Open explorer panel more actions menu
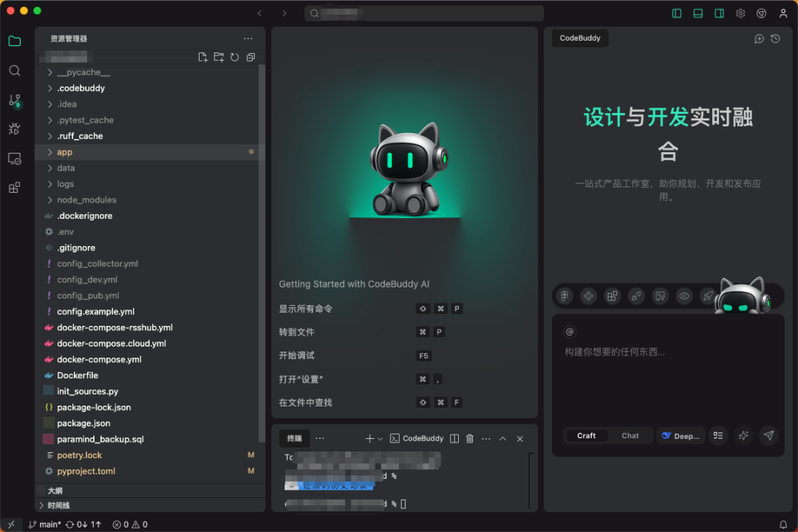 click(x=248, y=38)
